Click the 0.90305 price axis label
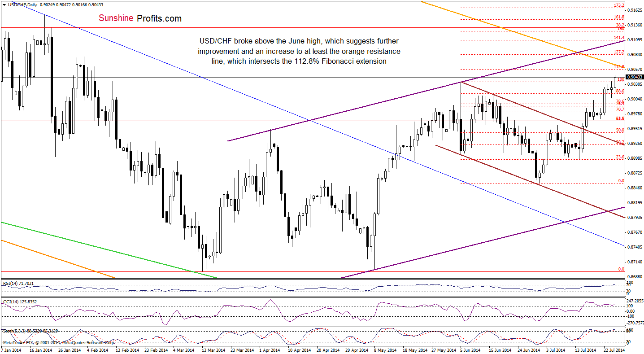Image resolution: width=644 pixels, height=354 pixels. (x=635, y=84)
